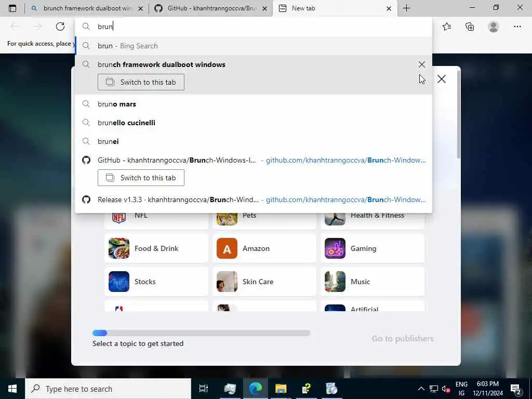Screen dimensions: 532x399
Task: Refresh the current page
Action: (x=60, y=26)
